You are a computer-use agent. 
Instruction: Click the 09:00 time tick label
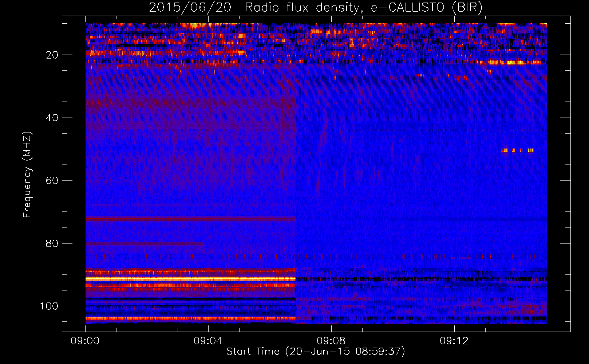coord(85,341)
